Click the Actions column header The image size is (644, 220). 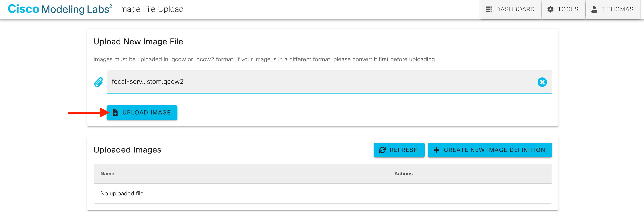403,173
